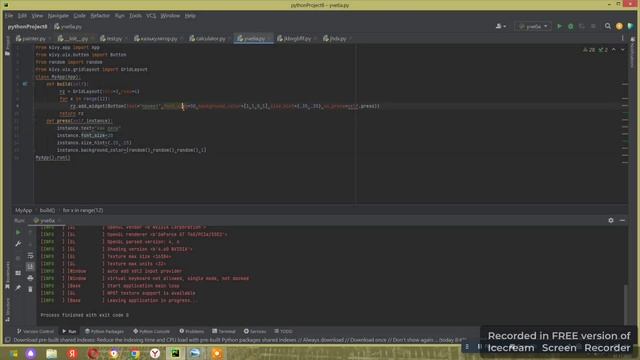Click the layout icon in Run panel sidebar
Viewport: 640px width, 360px height.
[18, 273]
